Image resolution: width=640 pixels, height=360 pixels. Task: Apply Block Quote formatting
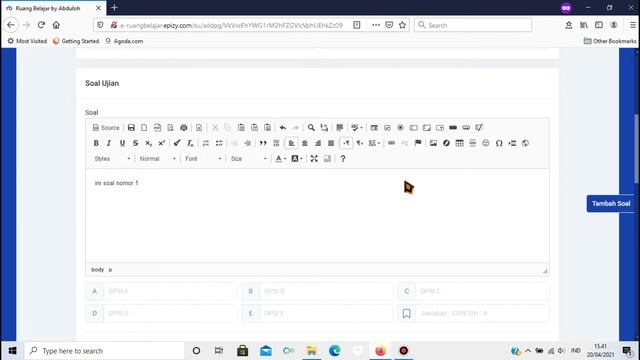263,143
